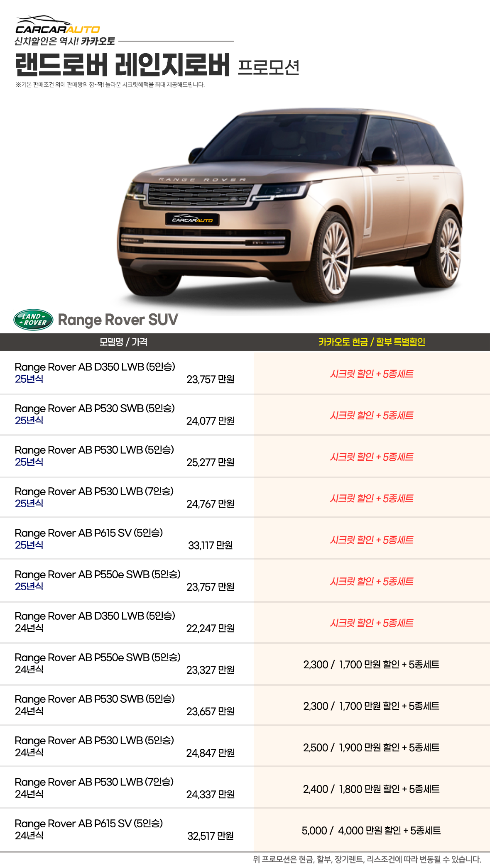Viewport: 490px width, 868px height.
Task: Click the '25,277 만원' price
Action: 211,462
